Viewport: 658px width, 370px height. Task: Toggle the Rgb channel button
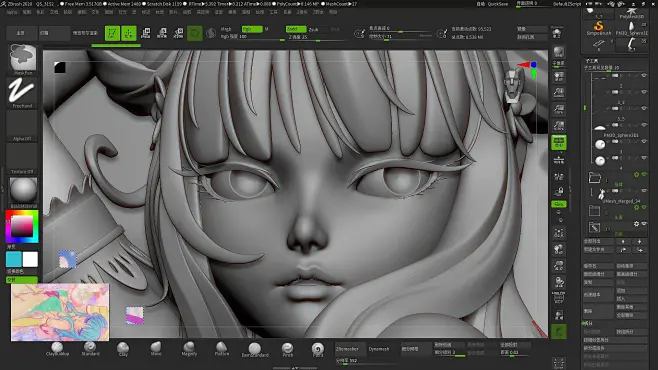(252, 29)
